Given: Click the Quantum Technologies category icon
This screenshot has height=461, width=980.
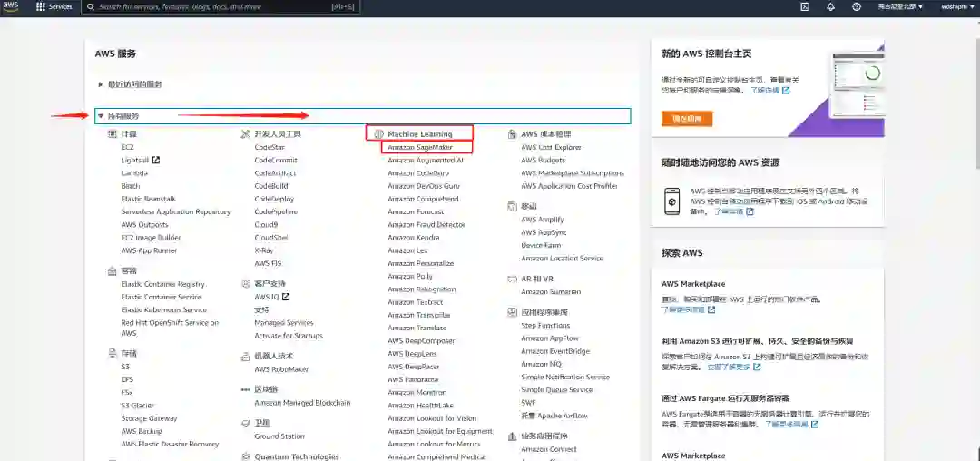Looking at the screenshot, I should click(x=246, y=456).
